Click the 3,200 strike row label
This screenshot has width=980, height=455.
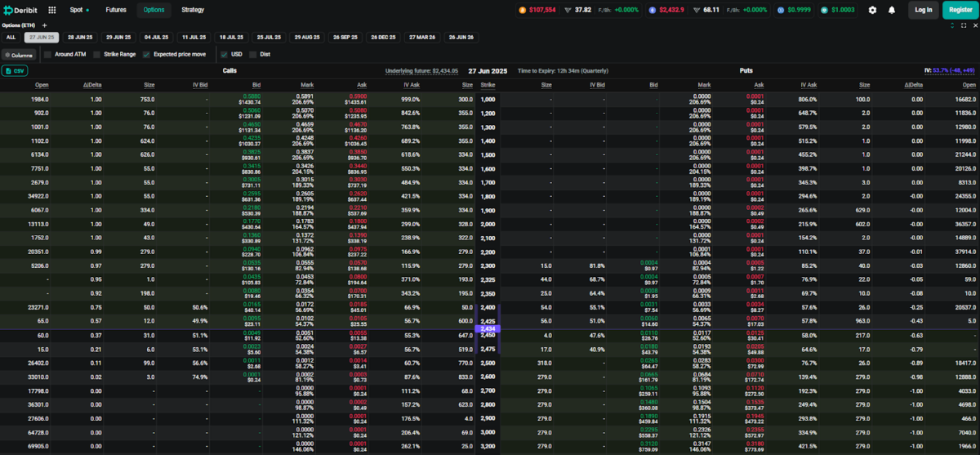[x=488, y=446]
